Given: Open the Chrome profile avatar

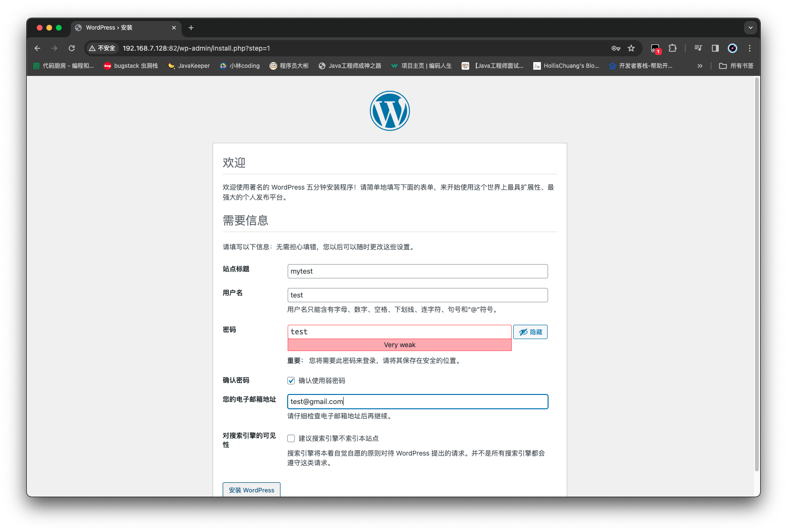Looking at the screenshot, I should click(x=733, y=48).
